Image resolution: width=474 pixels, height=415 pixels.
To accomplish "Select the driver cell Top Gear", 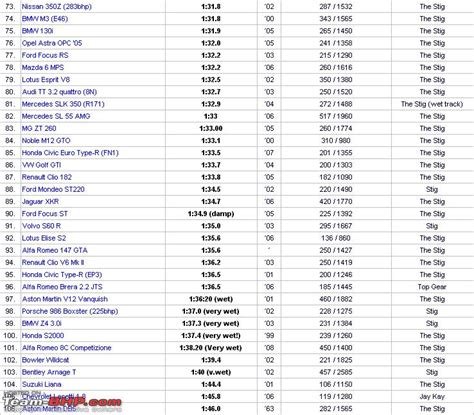I will (432, 287).
